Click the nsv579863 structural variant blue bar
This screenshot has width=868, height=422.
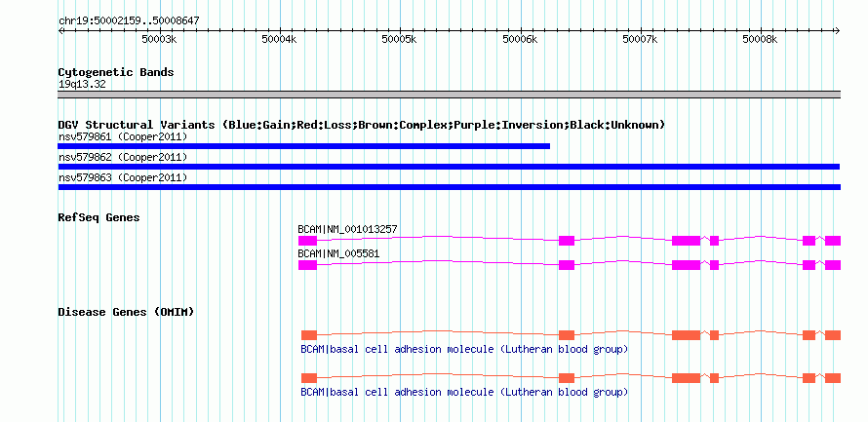(x=449, y=187)
